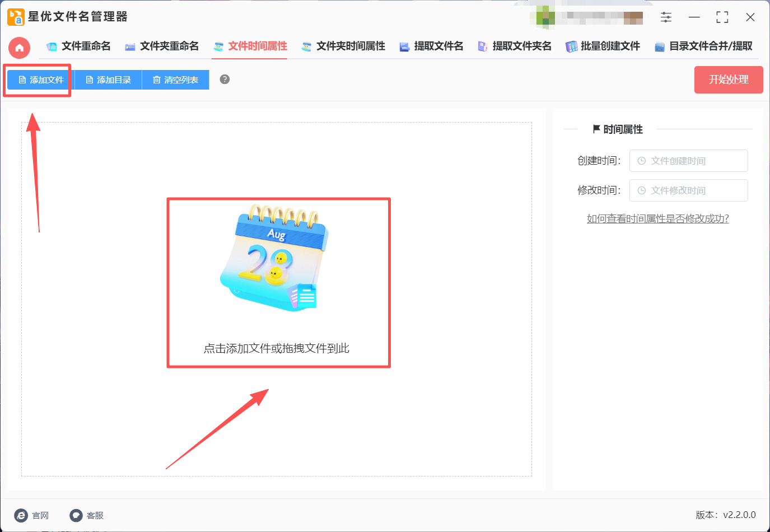
Task: Open the 文件重命名 tab
Action: click(78, 46)
